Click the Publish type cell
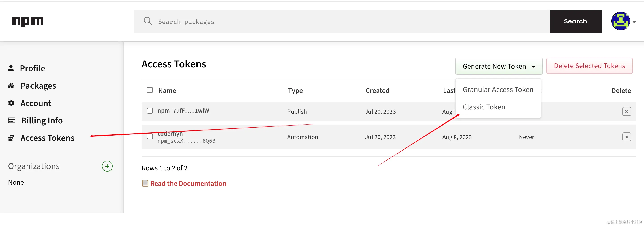This screenshot has width=644, height=226. point(297,112)
